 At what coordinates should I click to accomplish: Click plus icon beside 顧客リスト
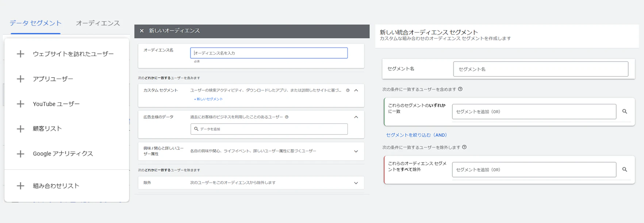pos(20,129)
